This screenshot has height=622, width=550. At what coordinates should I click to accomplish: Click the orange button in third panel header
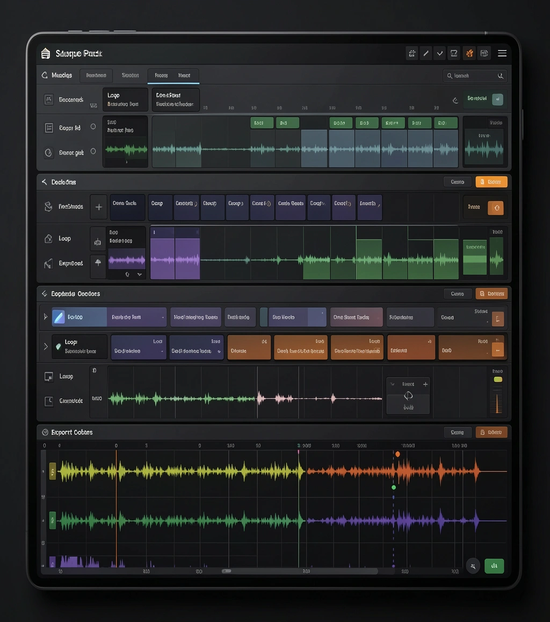491,294
